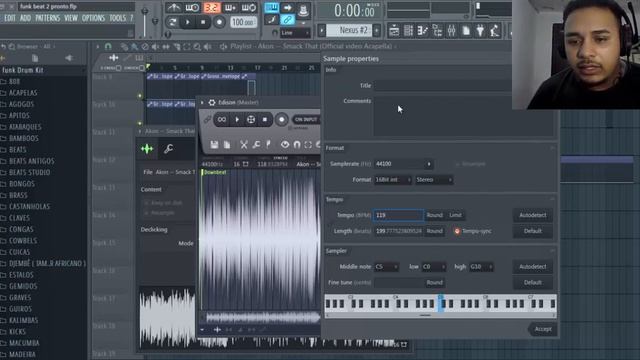The height and width of the screenshot is (360, 640).
Task: Toggle the blue link/multilink icon
Action: click(x=287, y=20)
